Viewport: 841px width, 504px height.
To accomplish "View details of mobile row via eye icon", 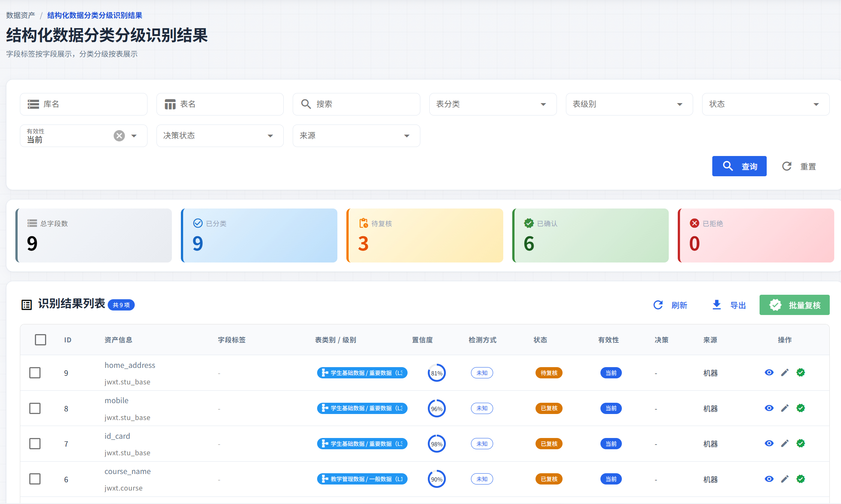I will coord(769,408).
